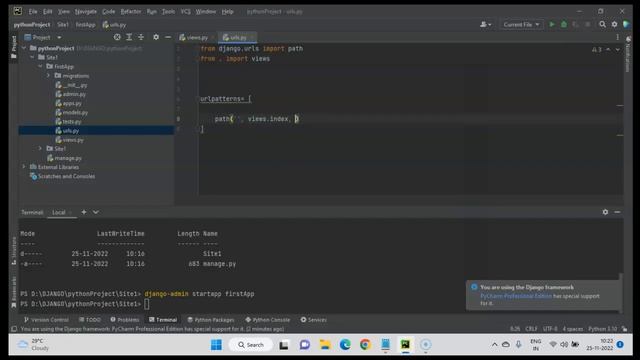This screenshot has height=360, width=640.
Task: Open the Python Console tool window
Action: click(268, 320)
